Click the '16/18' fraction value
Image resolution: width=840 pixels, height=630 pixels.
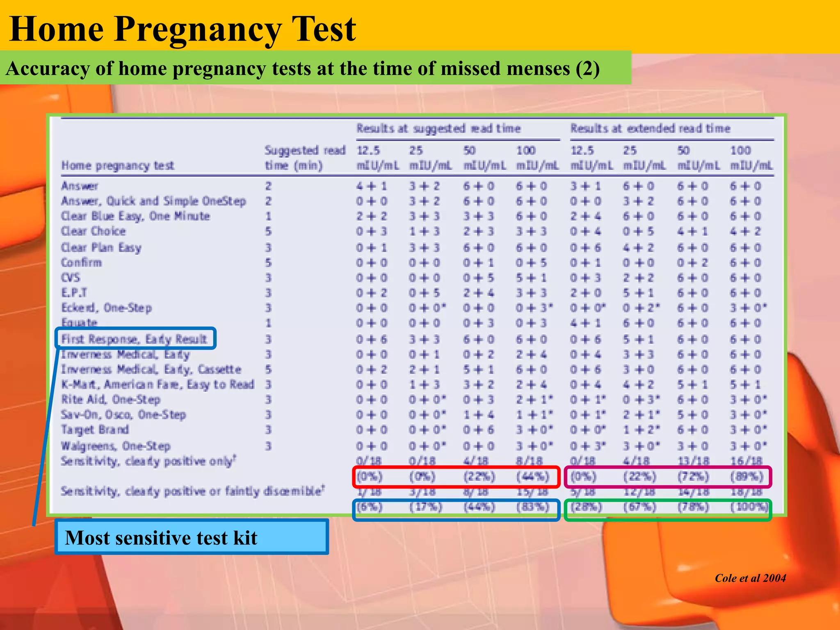pos(746,461)
